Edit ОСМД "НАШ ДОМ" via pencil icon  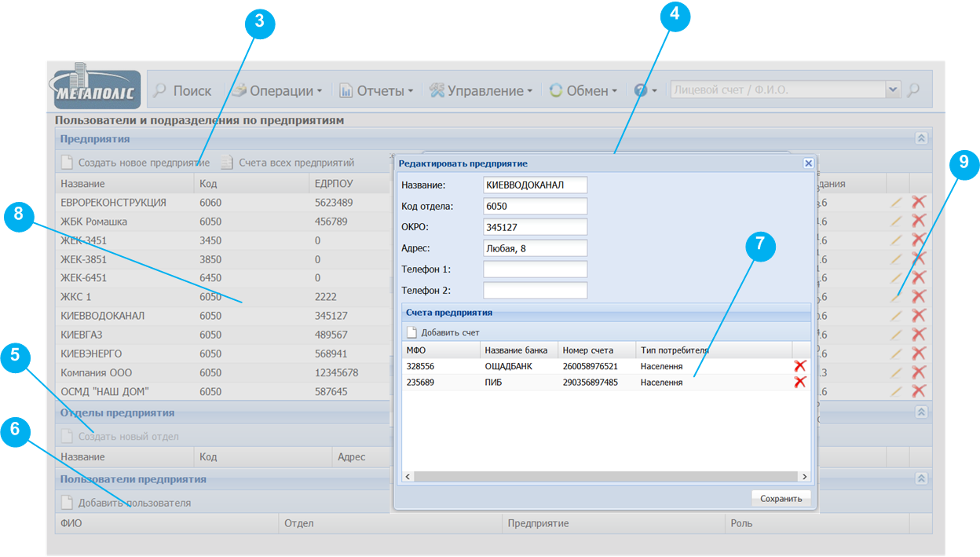click(897, 390)
